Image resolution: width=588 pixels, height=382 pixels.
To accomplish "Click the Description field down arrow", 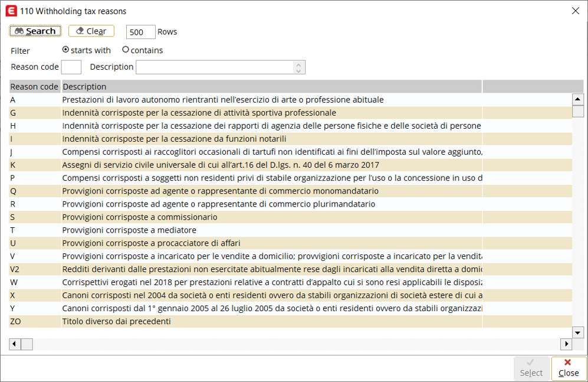I will click(x=298, y=70).
